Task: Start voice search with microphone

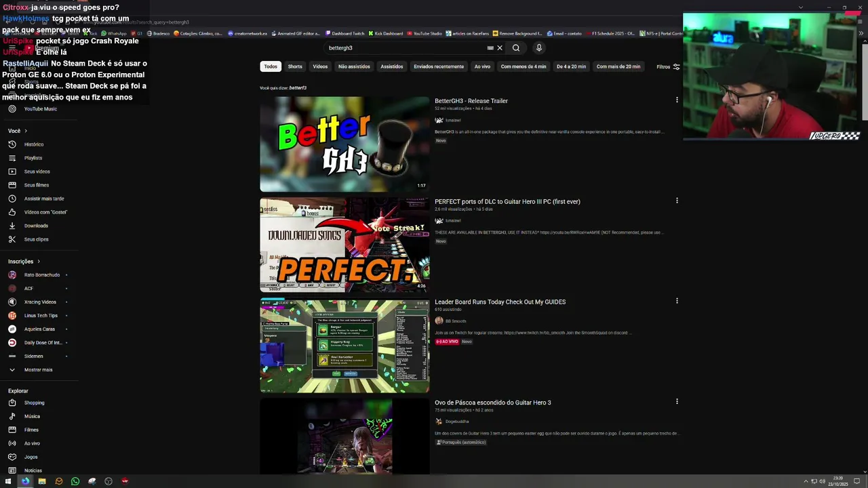Action: pos(539,48)
